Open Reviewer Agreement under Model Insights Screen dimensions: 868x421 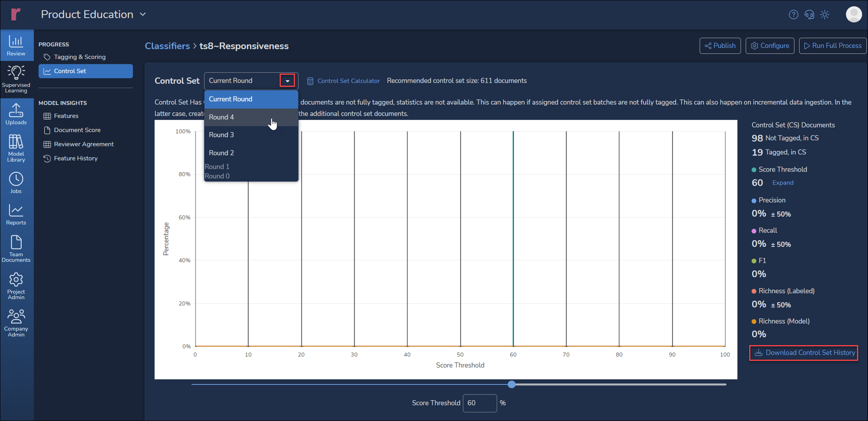tap(83, 144)
